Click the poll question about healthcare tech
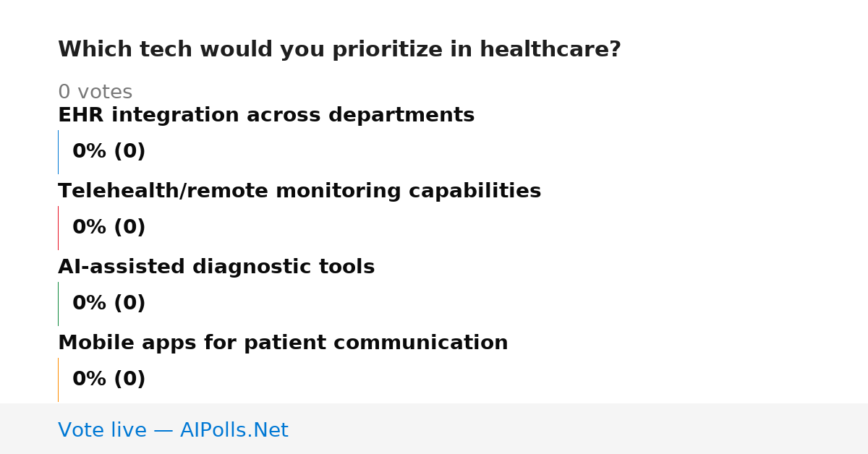The width and height of the screenshot is (868, 454). coord(339,50)
